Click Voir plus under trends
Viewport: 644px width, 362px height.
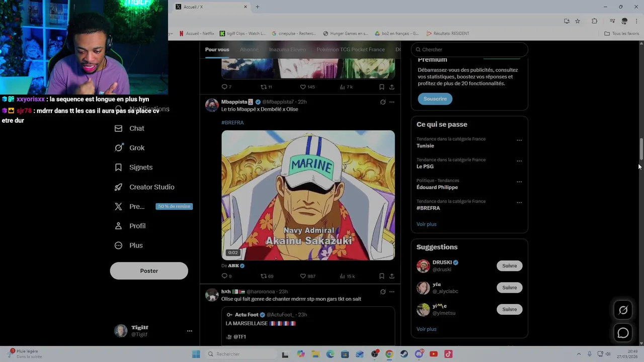pyautogui.click(x=427, y=224)
